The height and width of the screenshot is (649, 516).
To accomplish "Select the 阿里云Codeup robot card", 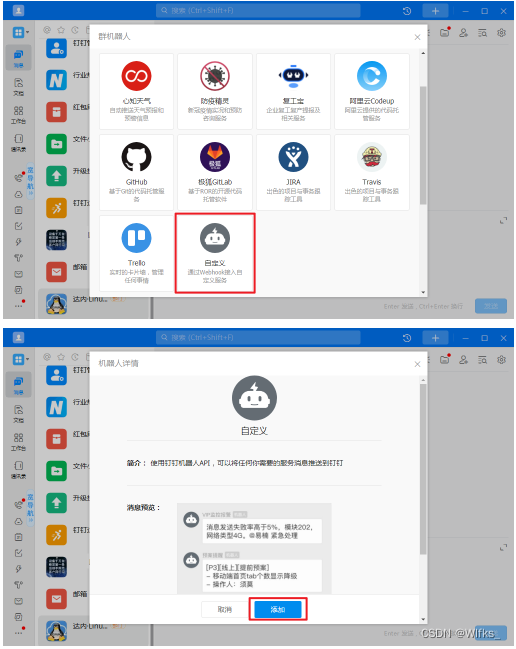I will pyautogui.click(x=372, y=91).
